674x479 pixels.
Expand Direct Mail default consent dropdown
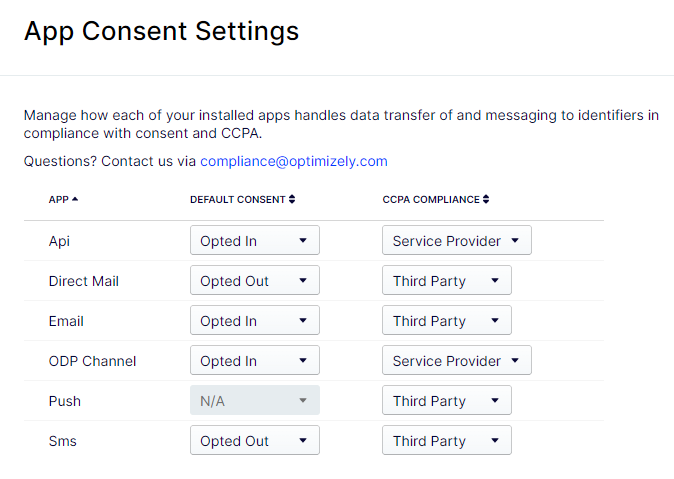pos(254,281)
